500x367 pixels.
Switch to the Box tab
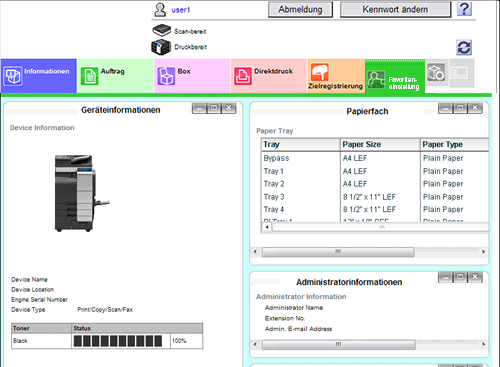[x=192, y=76]
